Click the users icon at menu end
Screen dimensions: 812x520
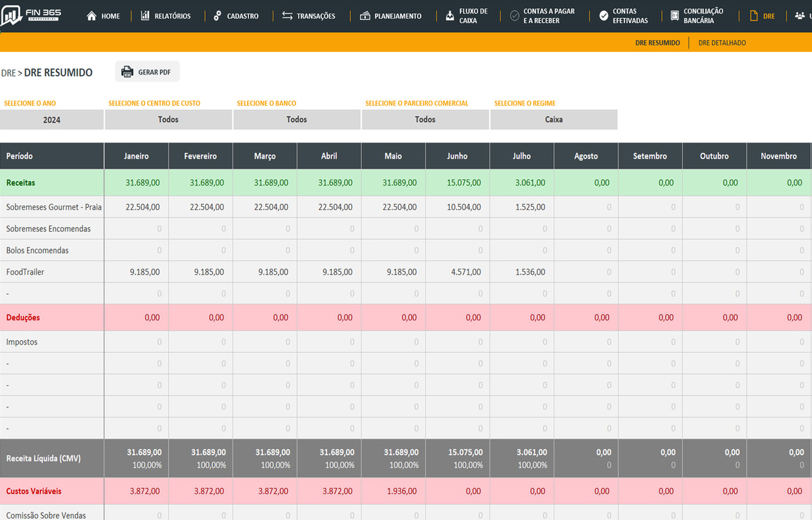tap(800, 15)
